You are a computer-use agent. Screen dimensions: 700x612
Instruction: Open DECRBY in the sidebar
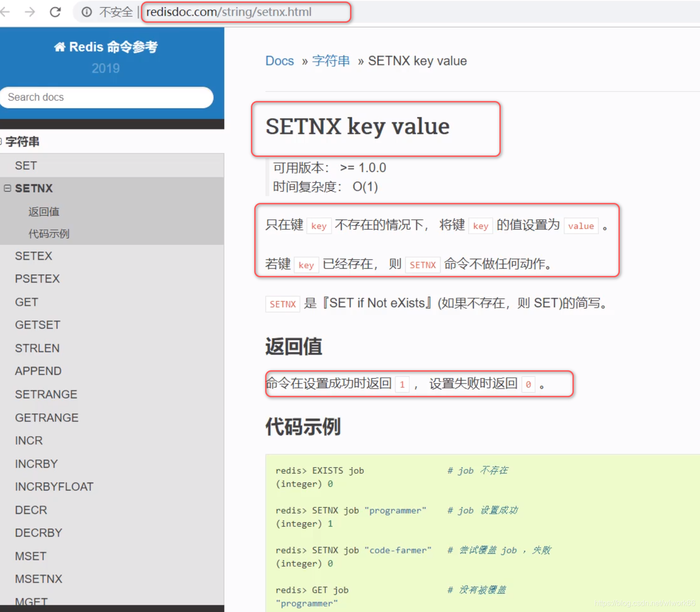39,533
